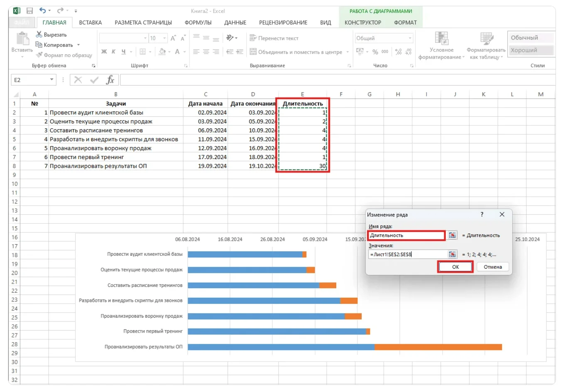
Task: Click the Объединить и поместить в центре button
Action: coord(296,52)
